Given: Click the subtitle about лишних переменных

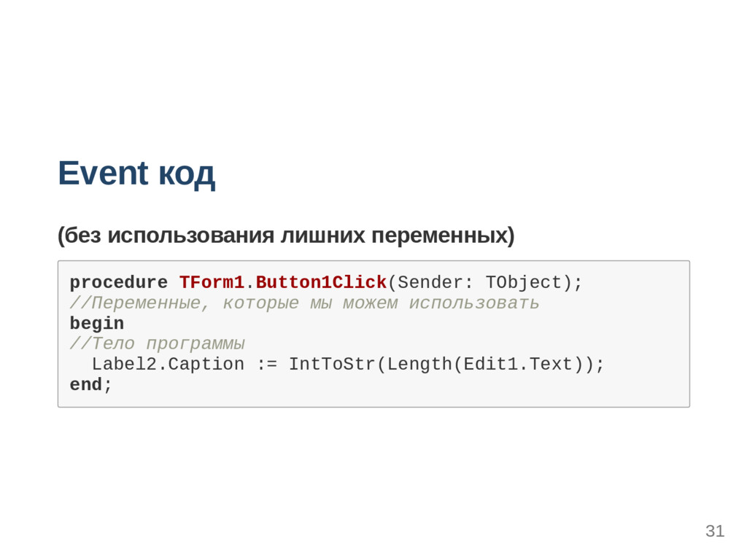Looking at the screenshot, I should click(x=286, y=236).
